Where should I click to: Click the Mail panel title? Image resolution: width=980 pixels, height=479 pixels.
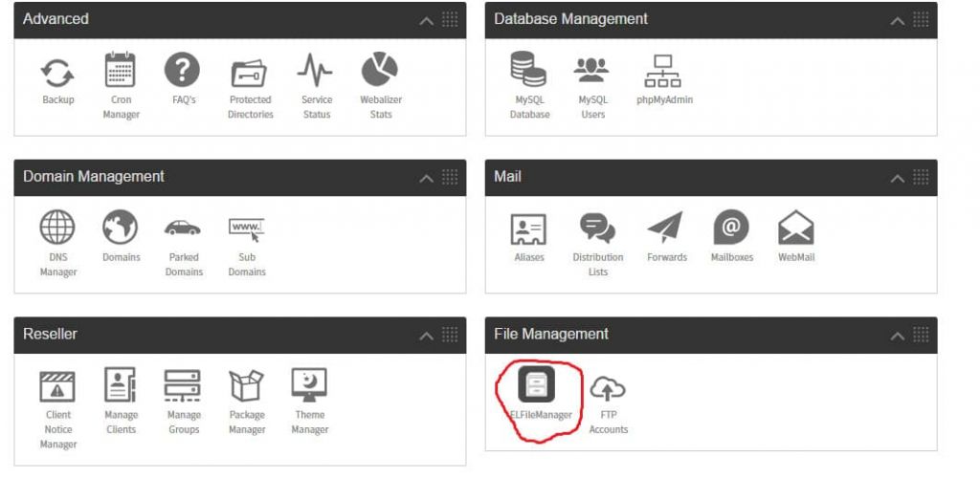click(x=507, y=177)
